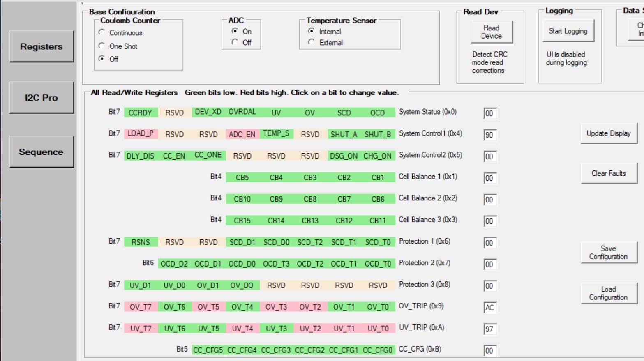Flip the ADC_EN bit
The height and width of the screenshot is (361, 644).
(242, 134)
